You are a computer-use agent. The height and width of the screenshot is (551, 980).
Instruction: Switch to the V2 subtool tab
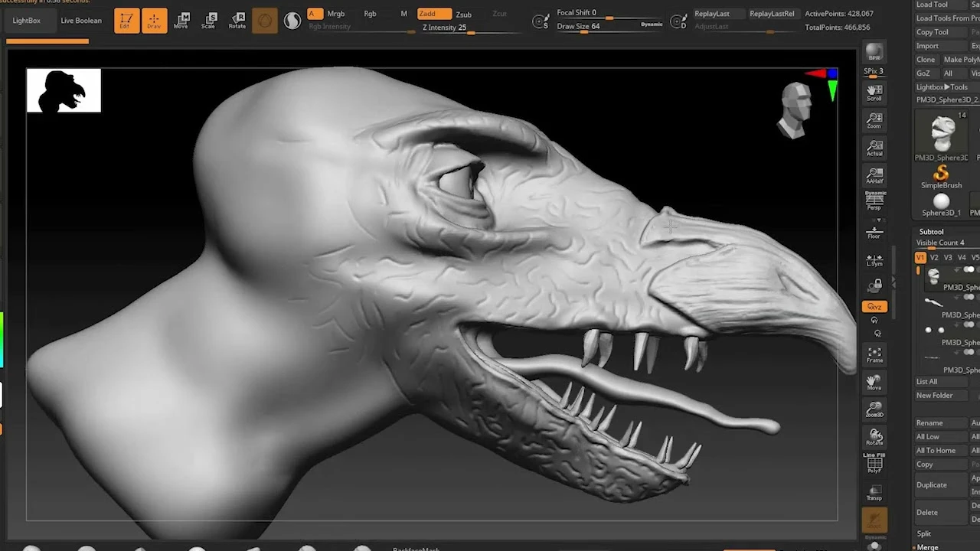[x=933, y=258]
